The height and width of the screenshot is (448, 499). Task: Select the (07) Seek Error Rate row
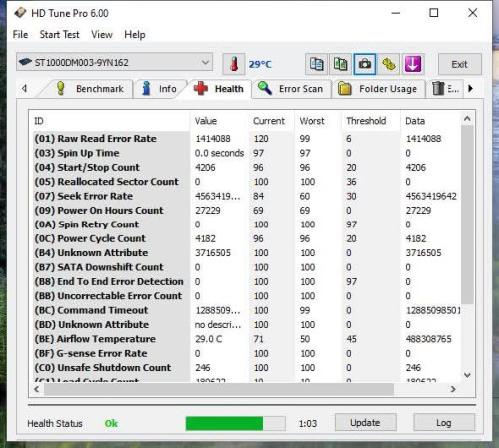pyautogui.click(x=246, y=196)
